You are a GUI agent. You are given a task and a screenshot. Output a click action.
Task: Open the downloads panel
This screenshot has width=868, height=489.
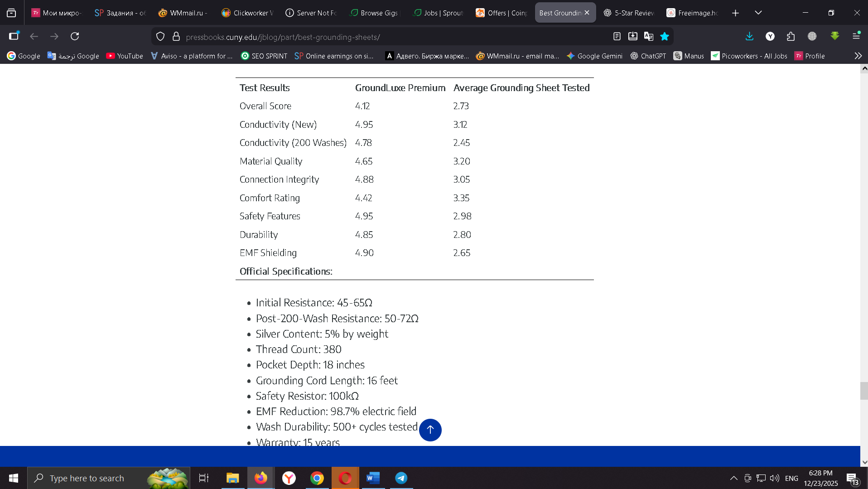pos(750,36)
